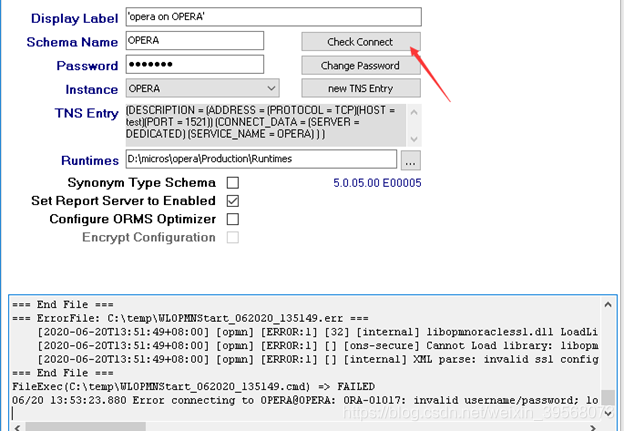Open the Change Password dialog
This screenshot has width=624, height=431.
pyautogui.click(x=361, y=65)
